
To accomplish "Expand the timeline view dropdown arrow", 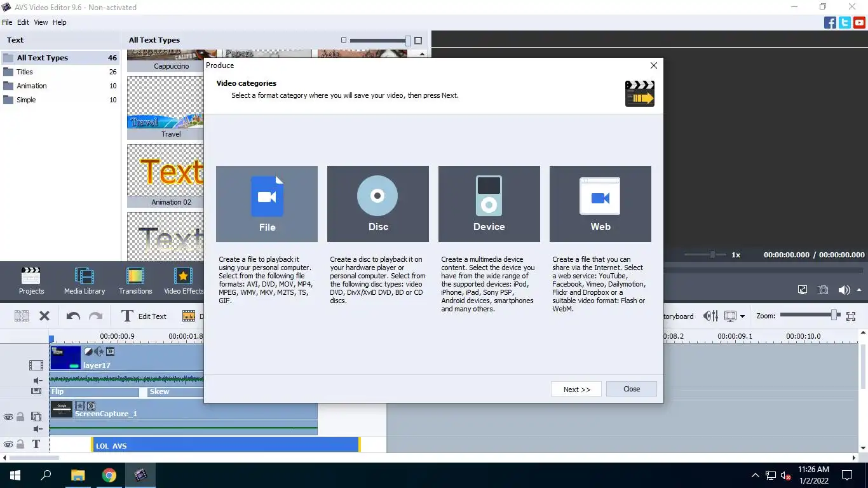I will (x=742, y=316).
